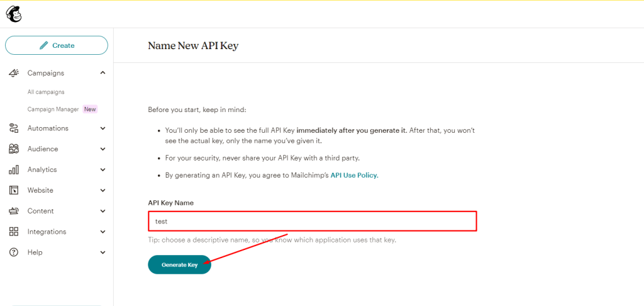Expand the Automations menu chevron
Viewport: 644px width, 306px height.
point(103,128)
